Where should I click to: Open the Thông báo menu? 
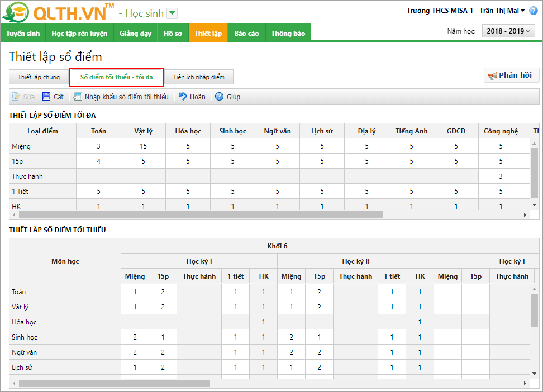(288, 34)
